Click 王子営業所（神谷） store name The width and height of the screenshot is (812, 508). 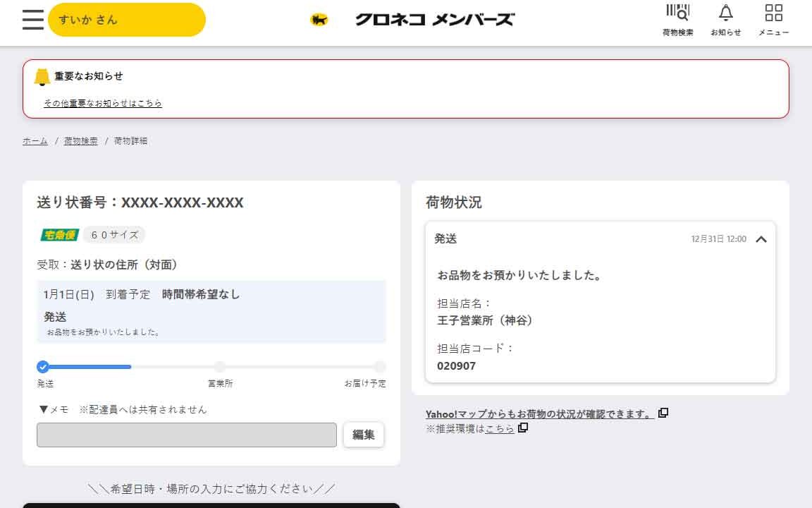coord(484,320)
